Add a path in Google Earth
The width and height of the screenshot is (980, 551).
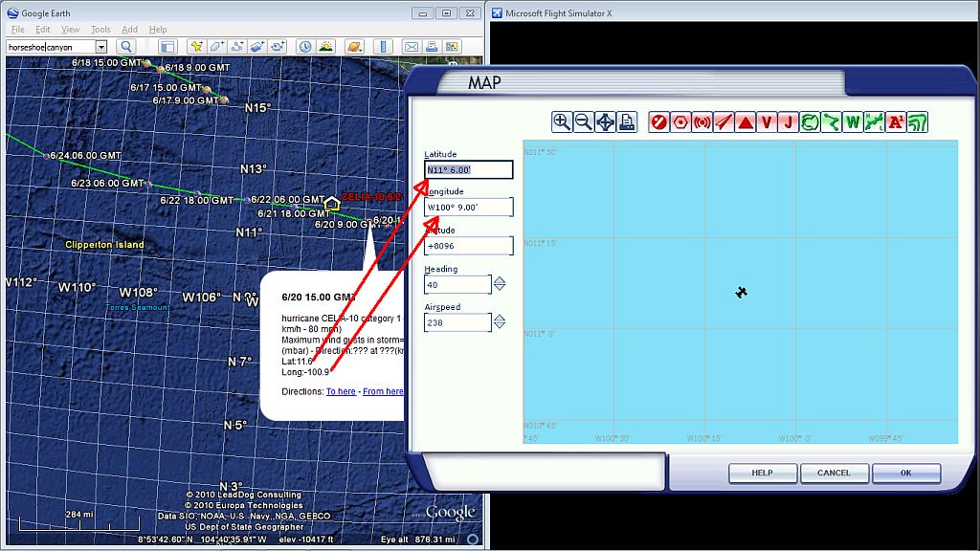pos(237,47)
